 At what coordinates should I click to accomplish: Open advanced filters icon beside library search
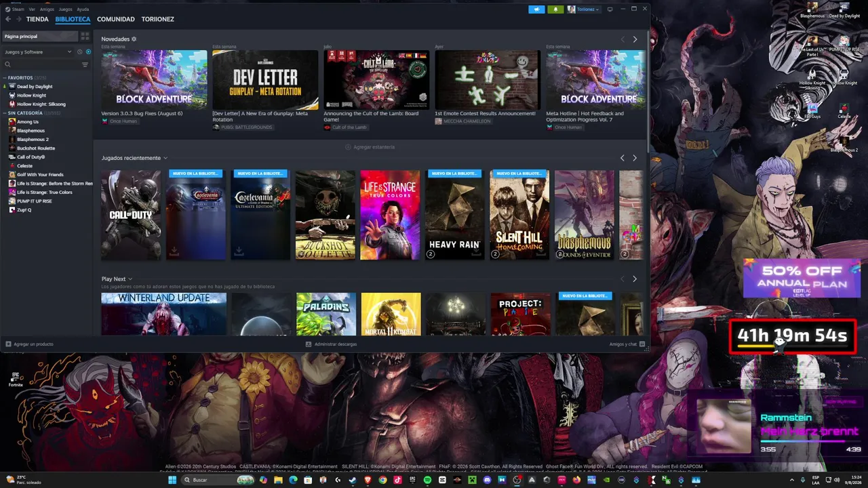pos(85,64)
